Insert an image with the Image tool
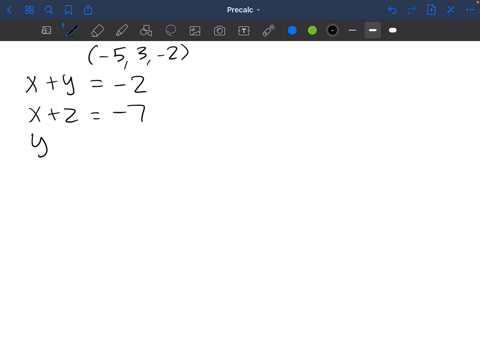This screenshot has width=480, height=360. click(195, 31)
